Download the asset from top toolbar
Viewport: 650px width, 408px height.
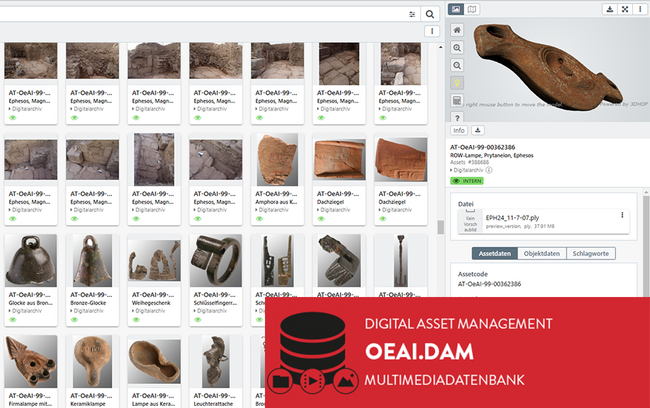610,9
